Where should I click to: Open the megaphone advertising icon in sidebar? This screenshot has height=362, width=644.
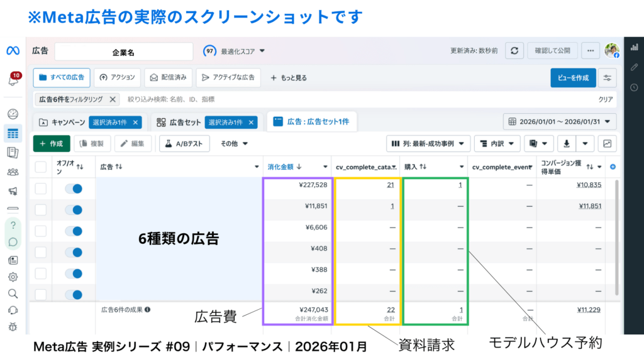[13, 191]
